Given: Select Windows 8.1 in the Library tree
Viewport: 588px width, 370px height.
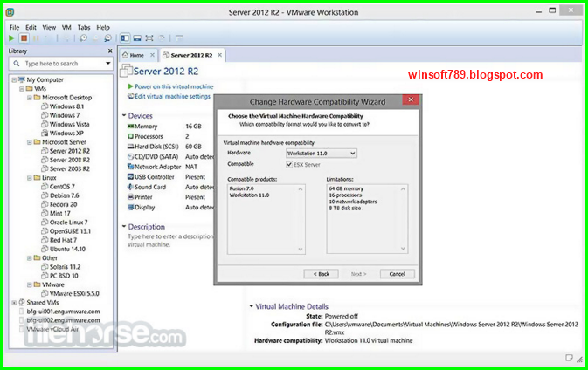Looking at the screenshot, I should pos(66,106).
